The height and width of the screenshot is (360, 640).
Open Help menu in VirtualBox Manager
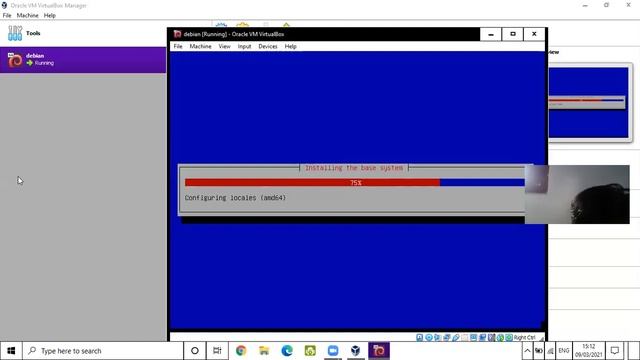50,16
